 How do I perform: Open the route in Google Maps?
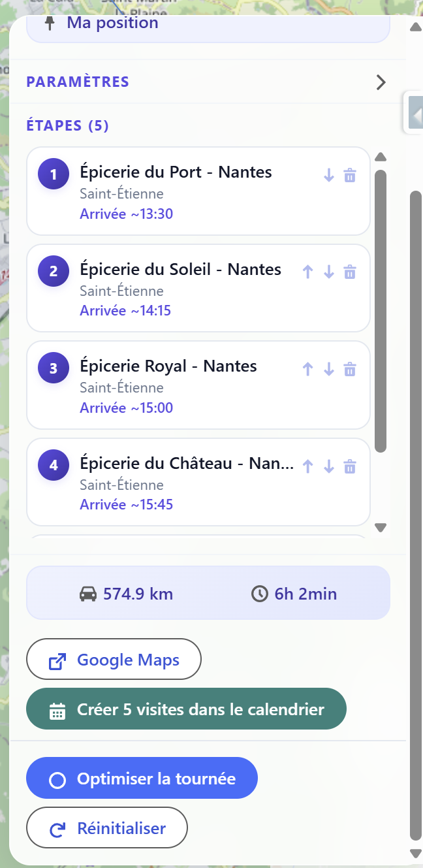click(114, 659)
